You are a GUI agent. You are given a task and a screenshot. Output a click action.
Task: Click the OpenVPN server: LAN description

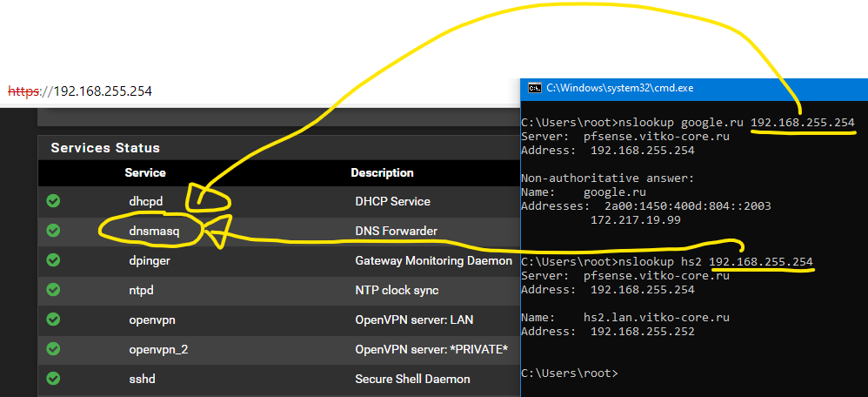pos(414,320)
